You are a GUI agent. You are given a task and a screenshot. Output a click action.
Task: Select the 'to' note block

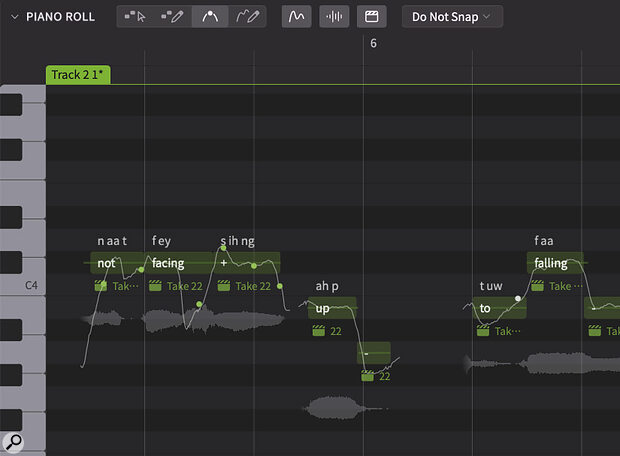[499, 308]
